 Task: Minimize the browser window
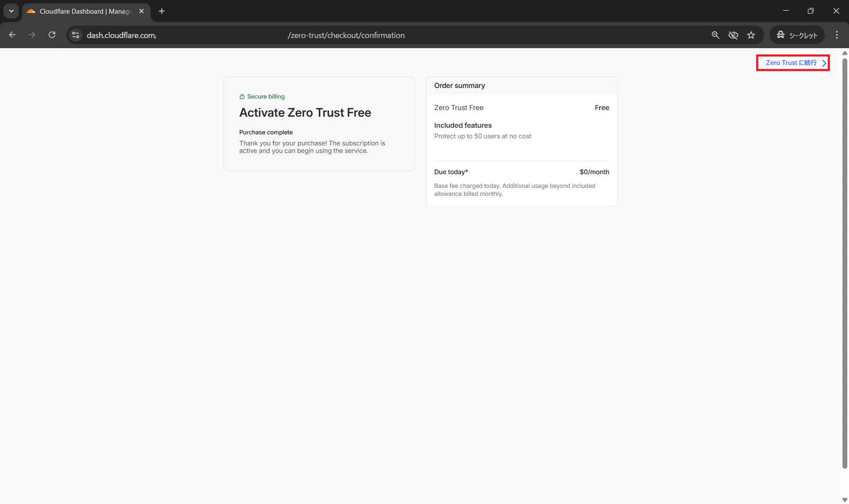[x=786, y=11]
